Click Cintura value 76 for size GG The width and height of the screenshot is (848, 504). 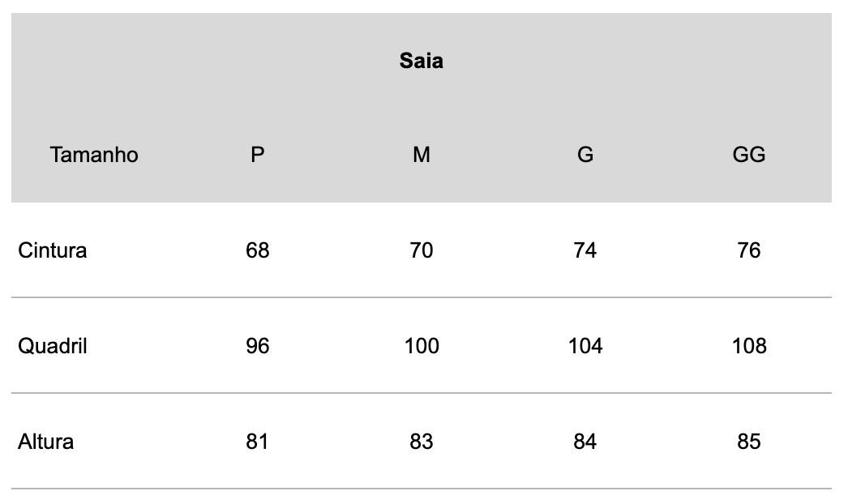(x=749, y=250)
